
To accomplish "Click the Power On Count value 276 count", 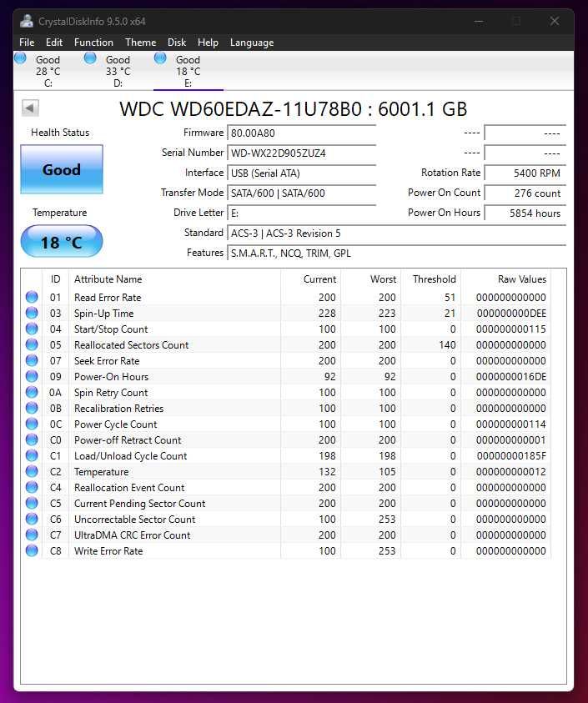I will tap(525, 193).
